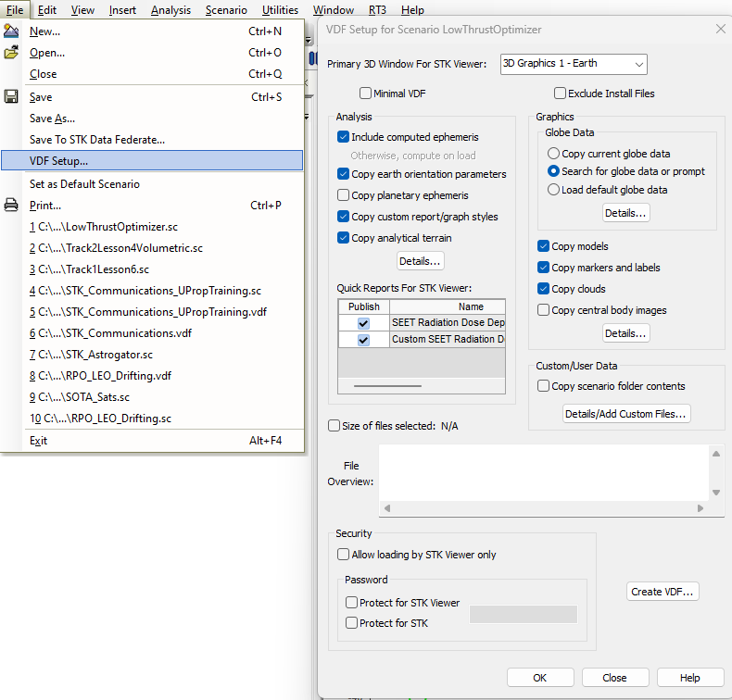This screenshot has height=700, width=732.
Task: Click the Open folder icon in File menu
Action: pyautogui.click(x=11, y=52)
